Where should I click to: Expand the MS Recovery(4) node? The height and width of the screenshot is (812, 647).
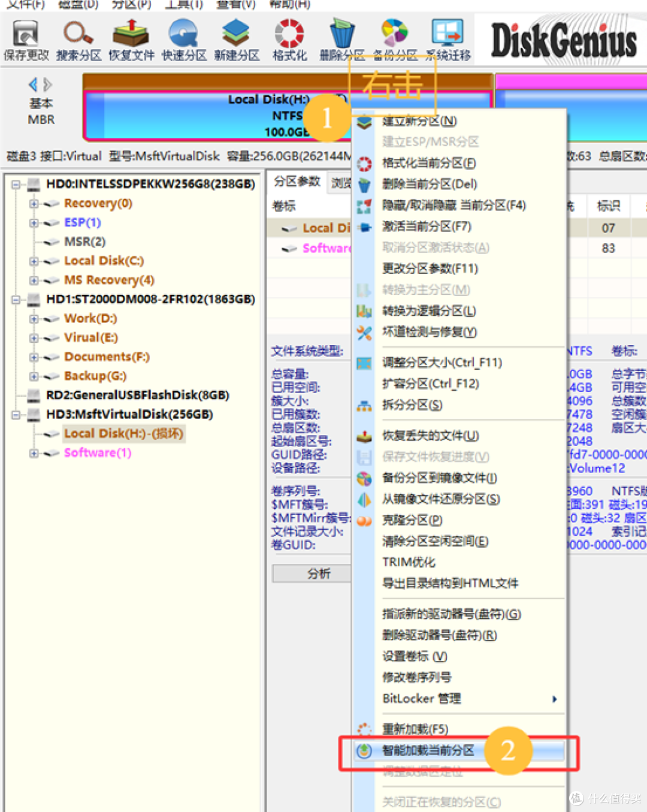[x=34, y=280]
